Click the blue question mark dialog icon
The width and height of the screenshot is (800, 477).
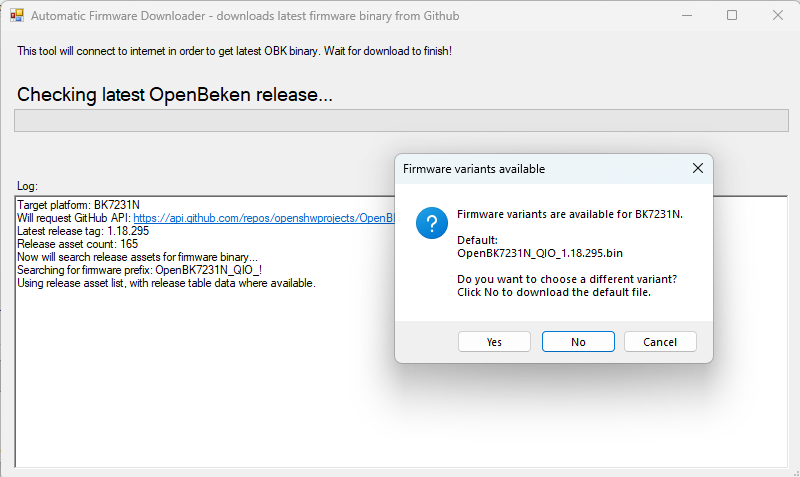pyautogui.click(x=432, y=223)
